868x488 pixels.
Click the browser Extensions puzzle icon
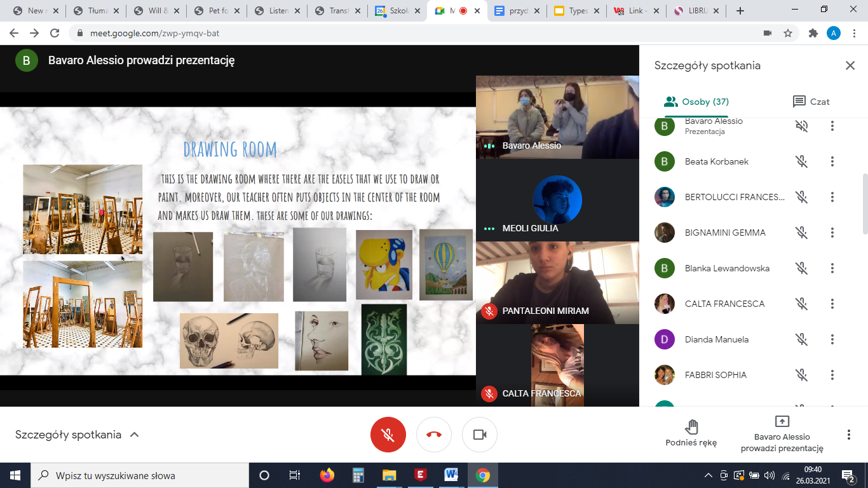click(x=813, y=33)
